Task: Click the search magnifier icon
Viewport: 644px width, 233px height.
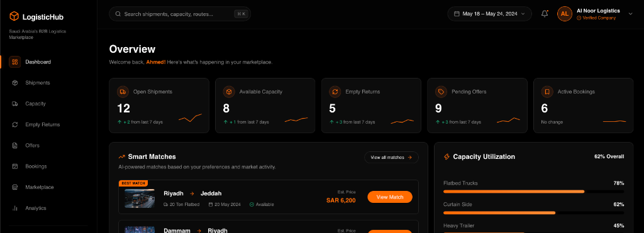Action: point(118,14)
